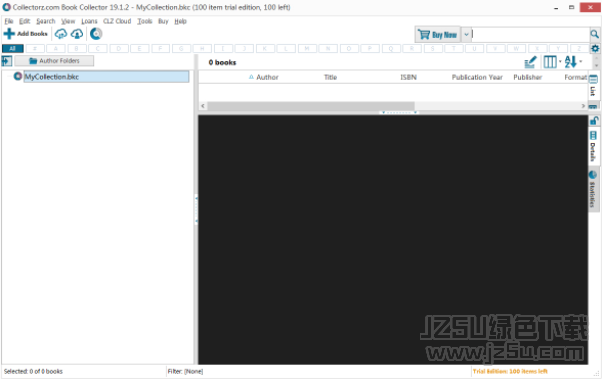Open the Loans menu

click(89, 21)
